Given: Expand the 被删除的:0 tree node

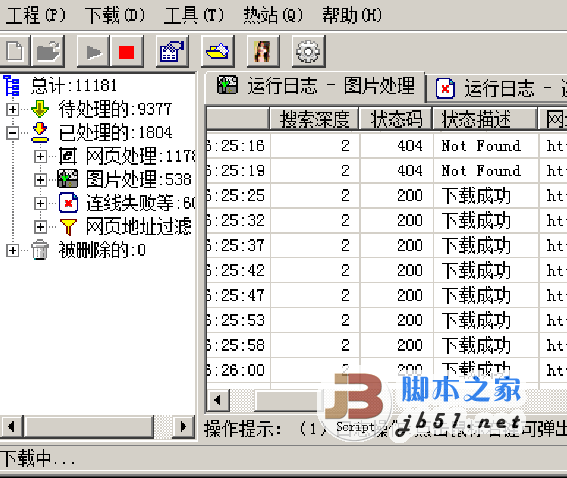Looking at the screenshot, I should (12, 250).
